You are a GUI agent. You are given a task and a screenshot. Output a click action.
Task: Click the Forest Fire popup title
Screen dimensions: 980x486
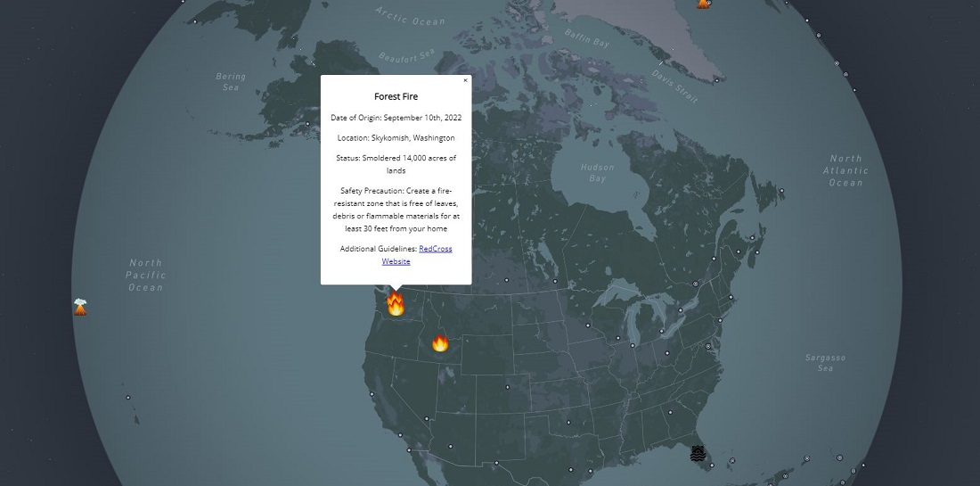(x=396, y=96)
